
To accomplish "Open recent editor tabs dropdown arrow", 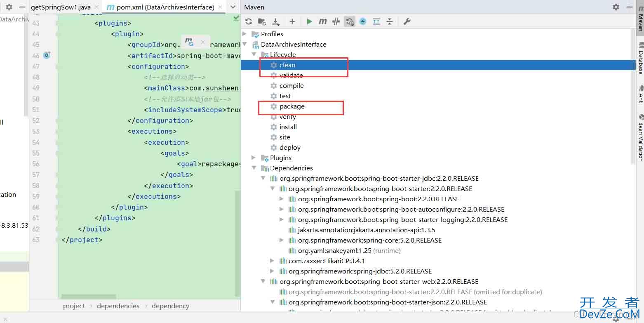I will point(233,7).
